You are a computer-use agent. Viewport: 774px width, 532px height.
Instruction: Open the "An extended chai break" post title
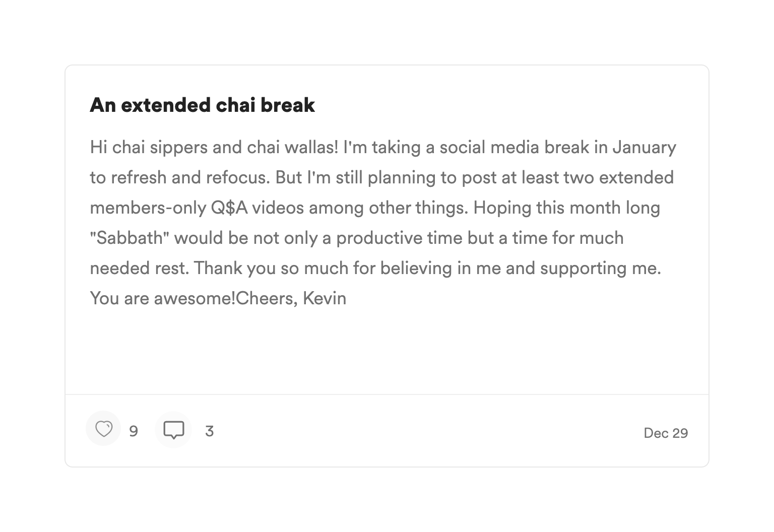click(x=202, y=105)
